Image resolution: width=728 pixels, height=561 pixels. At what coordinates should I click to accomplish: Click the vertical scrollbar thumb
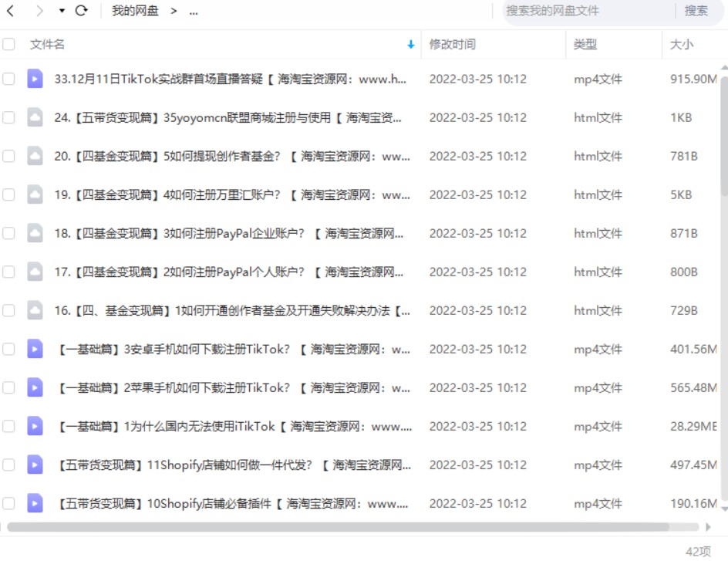tap(724, 136)
